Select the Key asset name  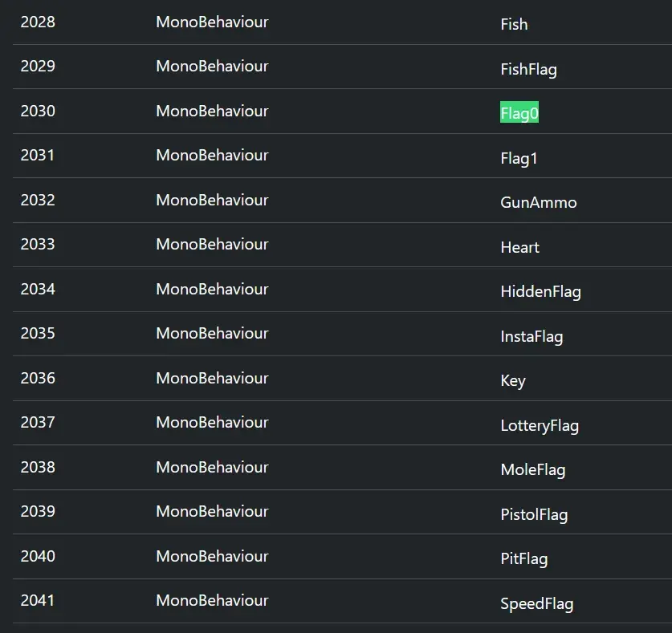click(x=512, y=380)
